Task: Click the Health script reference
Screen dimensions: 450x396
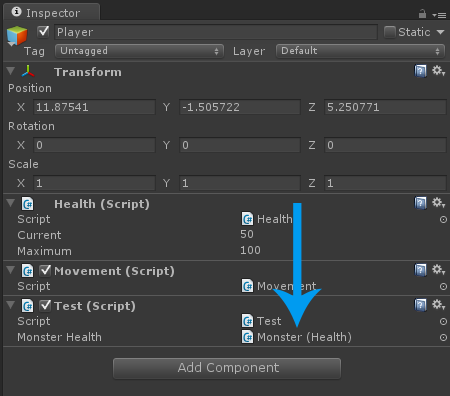Action: pyautogui.click(x=267, y=219)
